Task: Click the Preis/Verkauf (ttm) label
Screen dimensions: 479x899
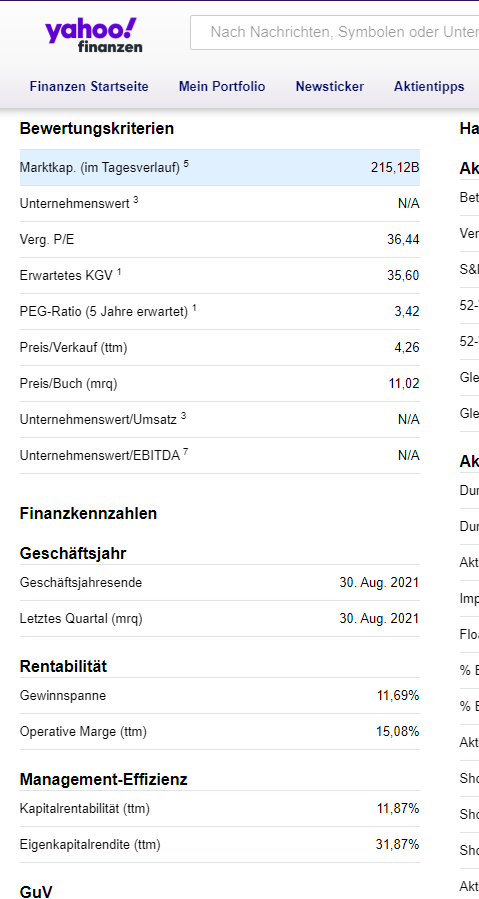Action: pos(73,347)
